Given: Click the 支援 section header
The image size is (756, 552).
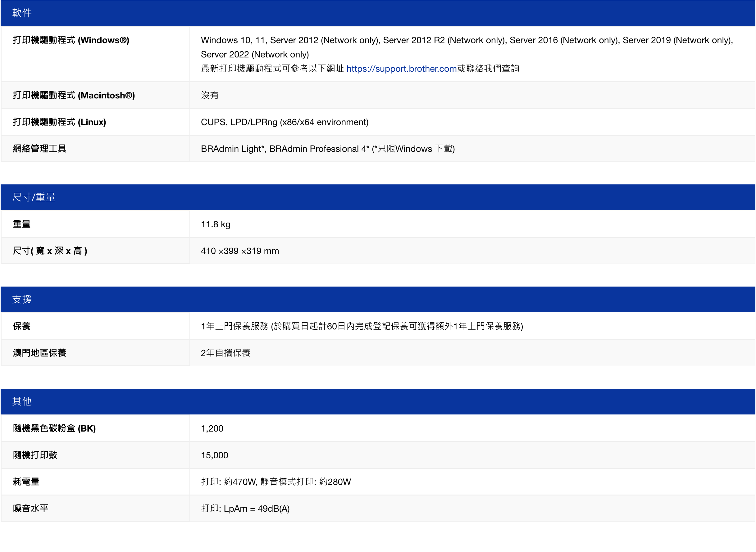Looking at the screenshot, I should pyautogui.click(x=22, y=299).
